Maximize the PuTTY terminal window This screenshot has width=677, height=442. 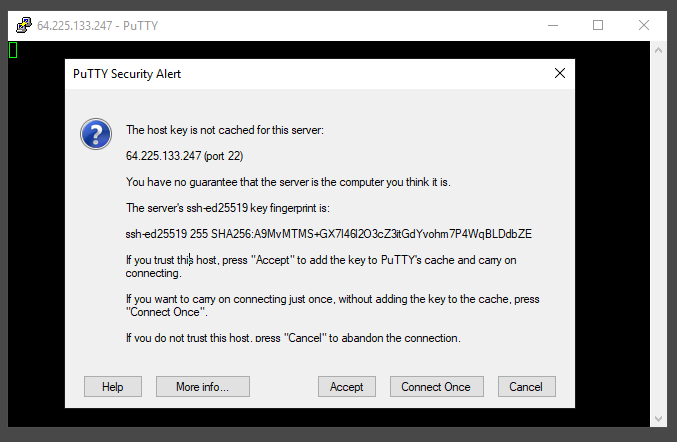598,25
